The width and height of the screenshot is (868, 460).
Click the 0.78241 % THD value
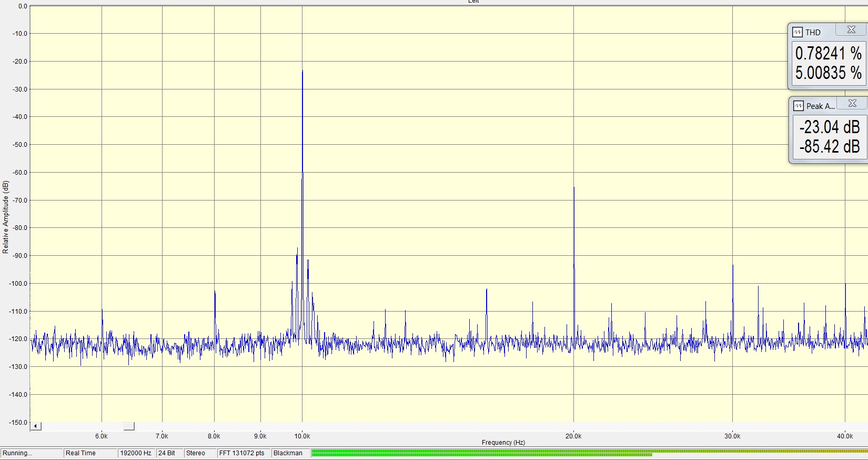[828, 53]
